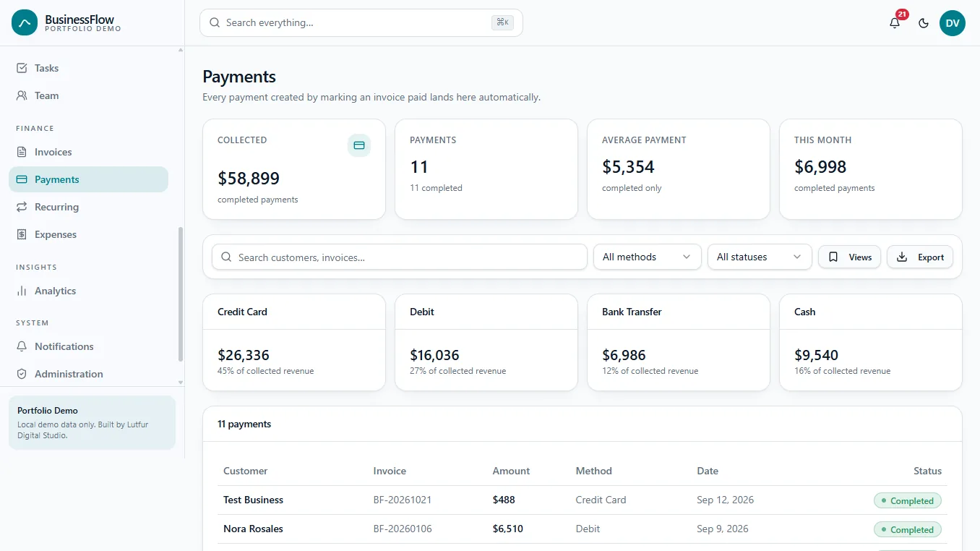Screen dimensions: 980x551
Task: Open the Recurring page
Action: tap(88, 207)
